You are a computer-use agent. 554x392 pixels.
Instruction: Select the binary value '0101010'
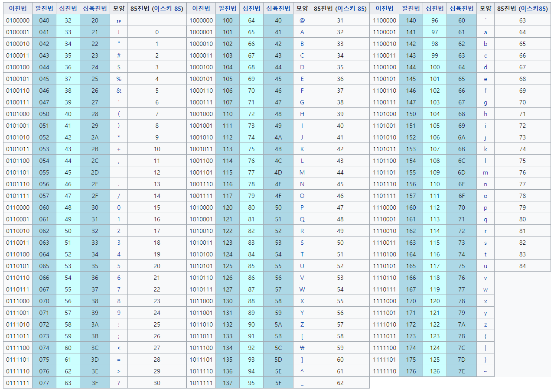click(18, 137)
